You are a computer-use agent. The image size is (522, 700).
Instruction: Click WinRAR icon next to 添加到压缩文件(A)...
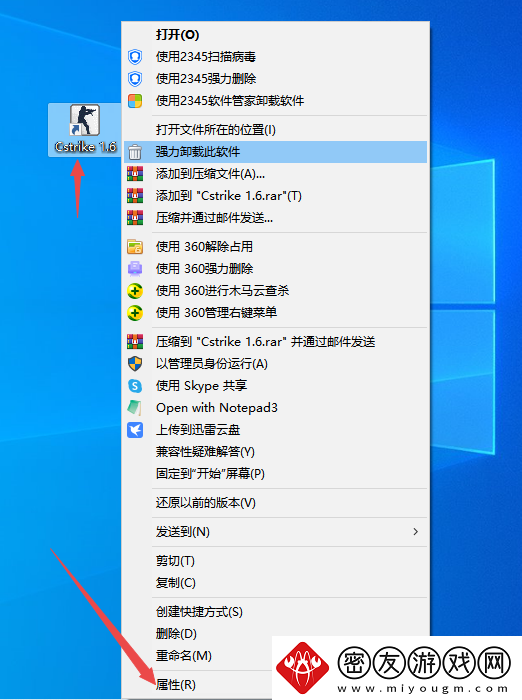click(x=135, y=174)
